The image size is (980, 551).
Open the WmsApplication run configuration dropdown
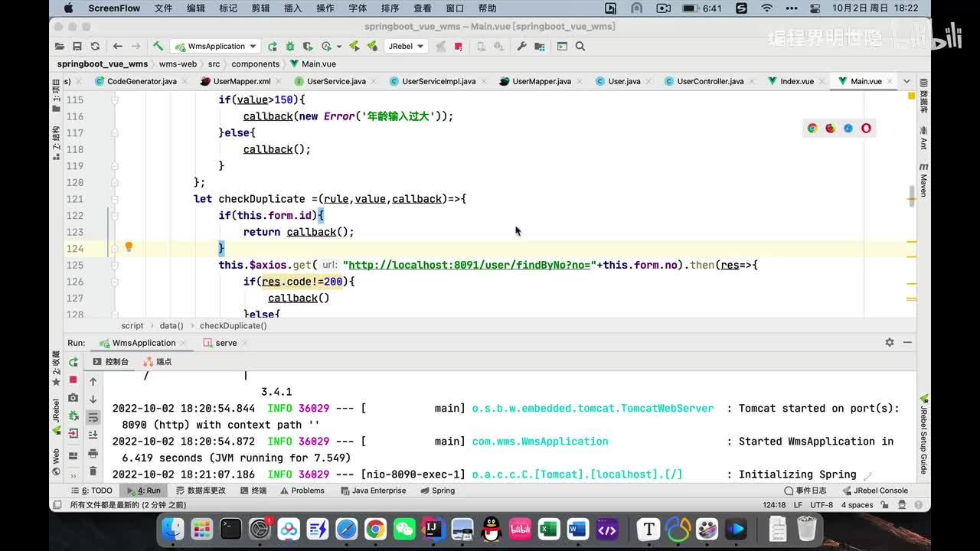click(215, 47)
